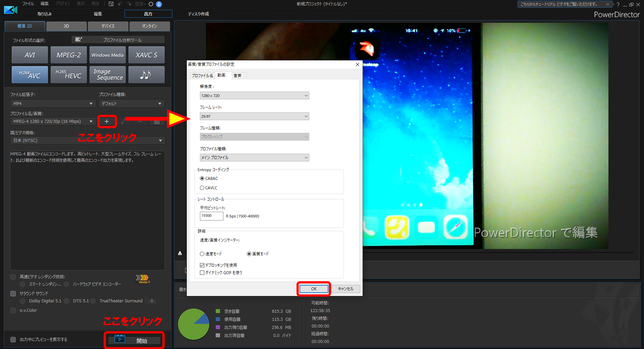Select the XAVC S format
The image size is (644, 349).
pos(146,55)
